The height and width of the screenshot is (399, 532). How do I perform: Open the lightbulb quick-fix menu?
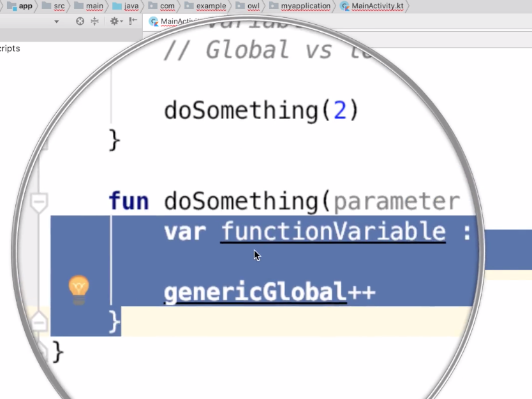click(x=78, y=290)
